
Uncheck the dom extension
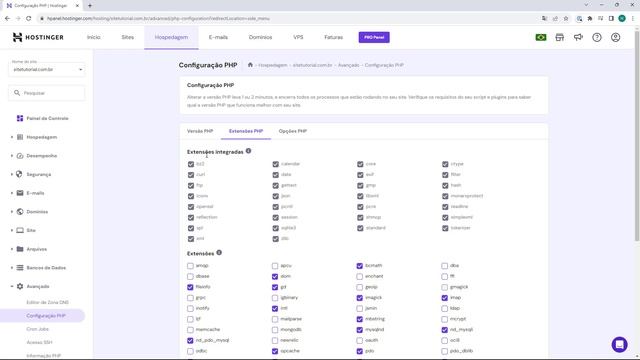point(275,276)
